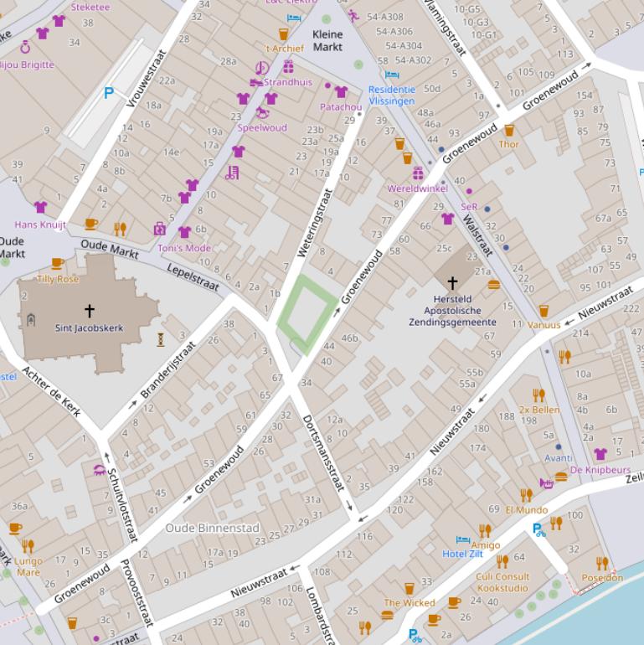Image resolution: width=644 pixels, height=645 pixels.
Task: Select the Sint Jacobskerk church cross icon
Action: pos(89,311)
